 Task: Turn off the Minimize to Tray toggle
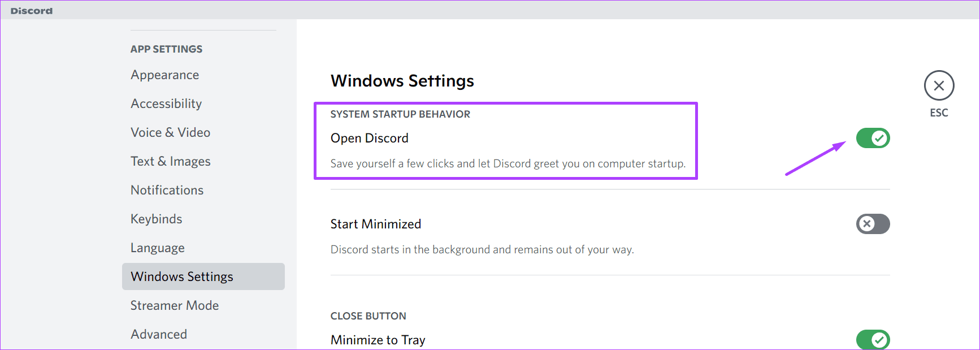point(873,340)
